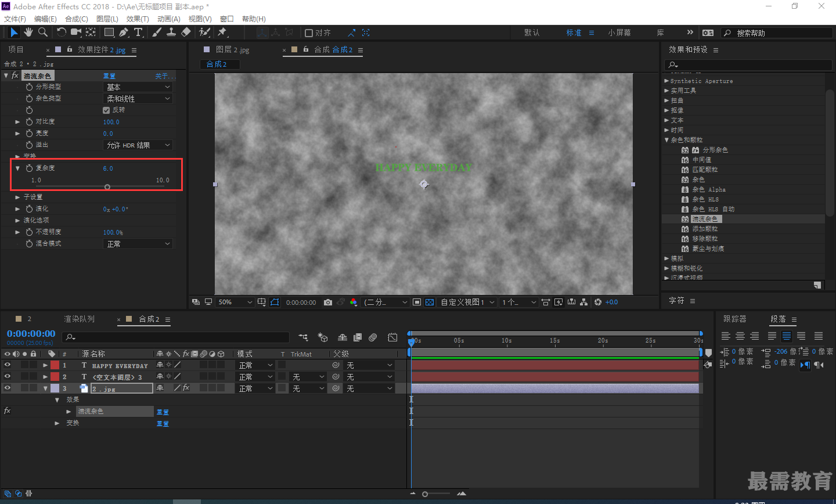Enable motion blur icon in timeline
This screenshot has width=836, height=504.
373,337
